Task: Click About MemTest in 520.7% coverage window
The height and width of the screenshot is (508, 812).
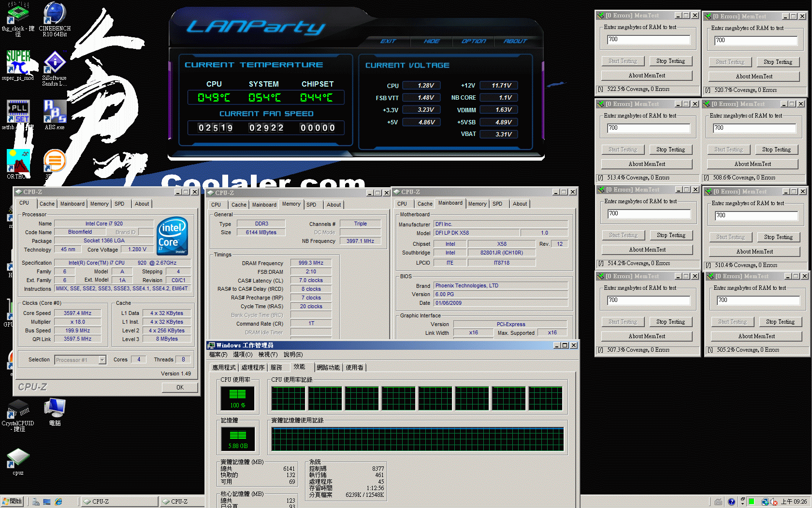Action: click(754, 76)
